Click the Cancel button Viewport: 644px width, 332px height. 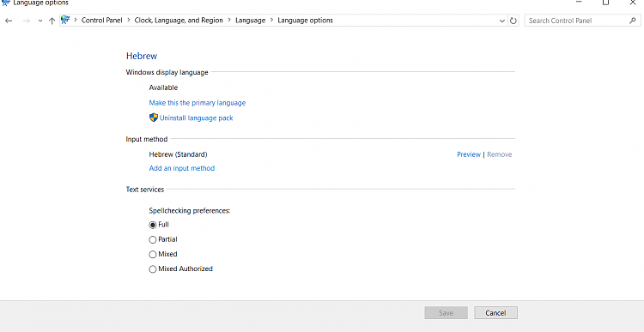495,313
